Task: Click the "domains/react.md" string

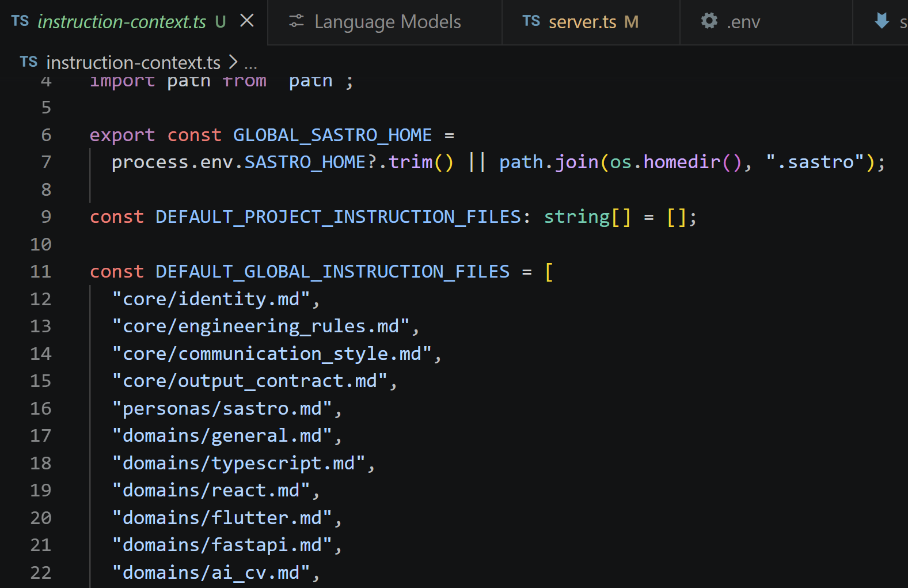Action: tap(211, 491)
